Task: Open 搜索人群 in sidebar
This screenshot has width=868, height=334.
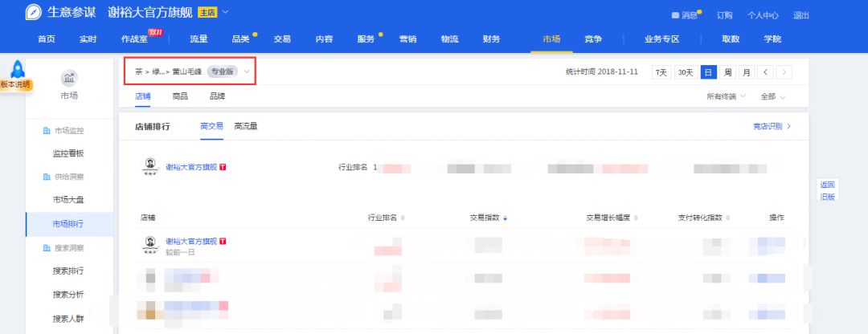Action: pos(68,319)
